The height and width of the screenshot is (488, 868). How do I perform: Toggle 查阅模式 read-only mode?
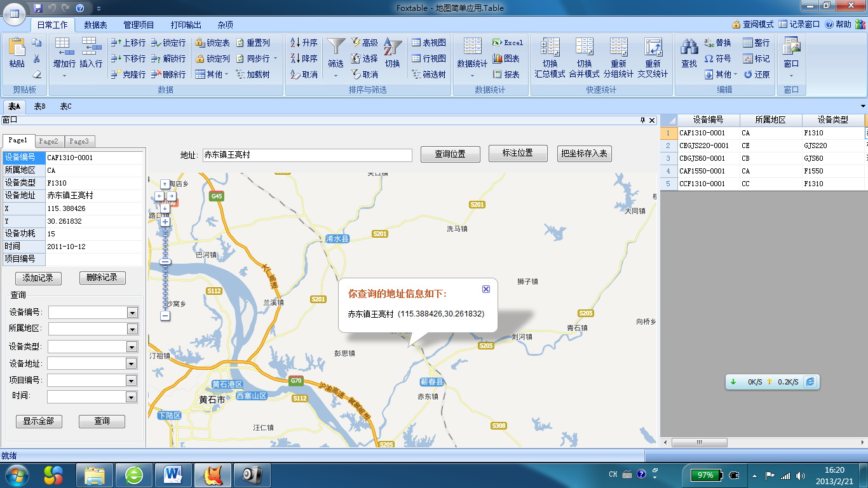pos(753,24)
